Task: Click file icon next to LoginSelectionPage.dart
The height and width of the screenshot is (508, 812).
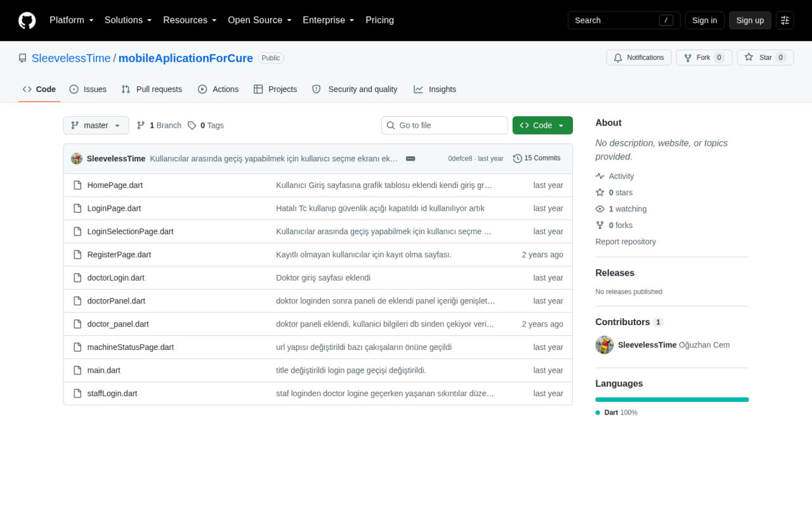Action: pyautogui.click(x=77, y=232)
